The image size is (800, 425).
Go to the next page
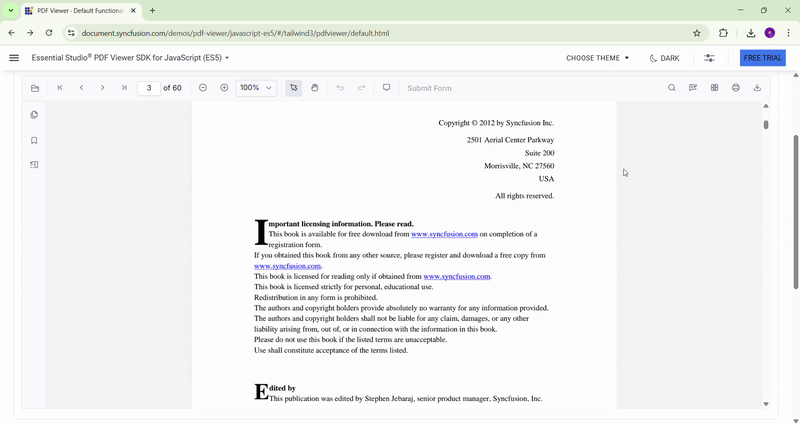point(103,88)
